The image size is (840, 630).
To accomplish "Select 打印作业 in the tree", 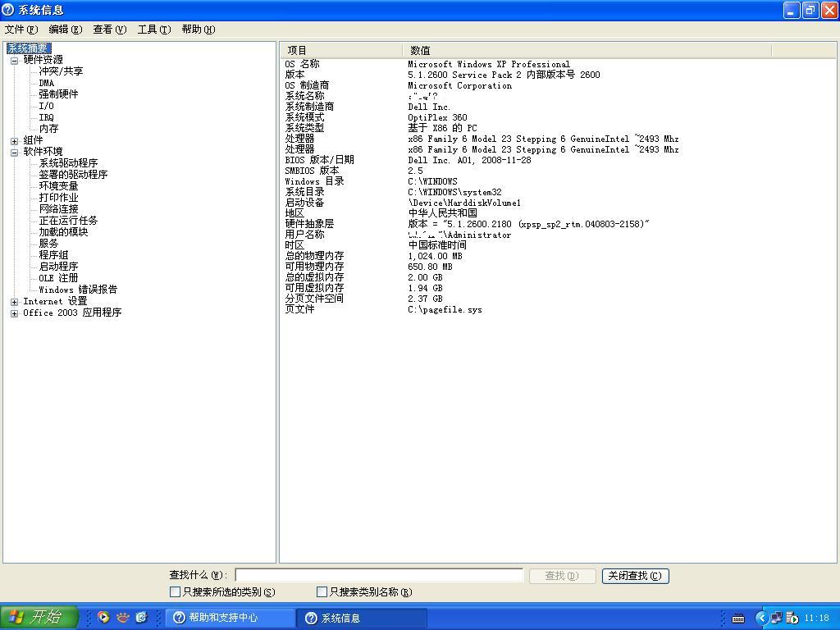I will [x=58, y=198].
